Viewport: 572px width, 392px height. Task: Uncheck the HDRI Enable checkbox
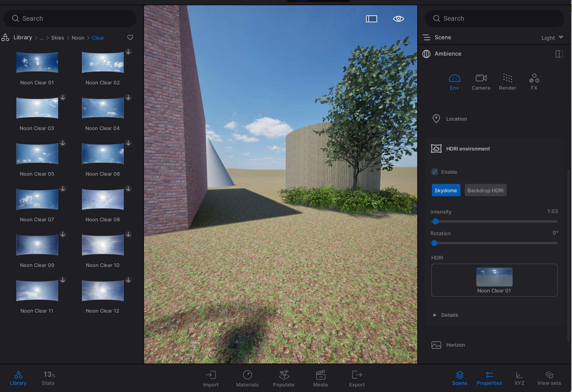point(435,172)
